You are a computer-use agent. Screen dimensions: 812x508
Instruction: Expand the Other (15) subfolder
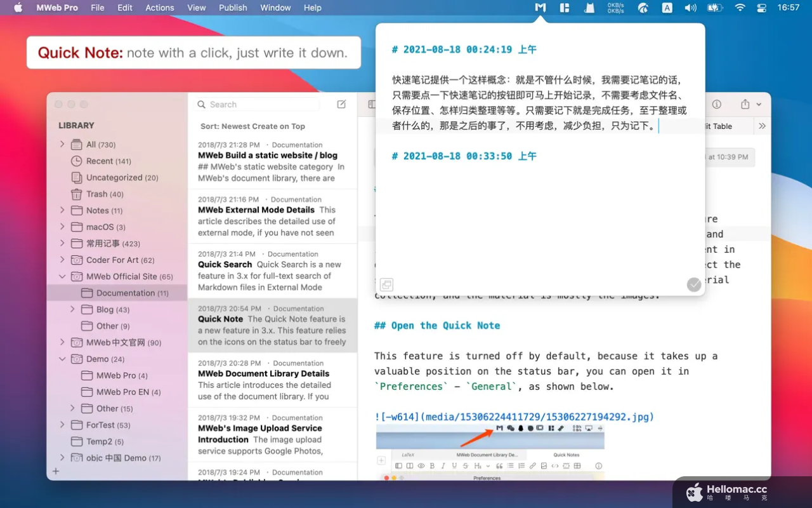(x=72, y=408)
